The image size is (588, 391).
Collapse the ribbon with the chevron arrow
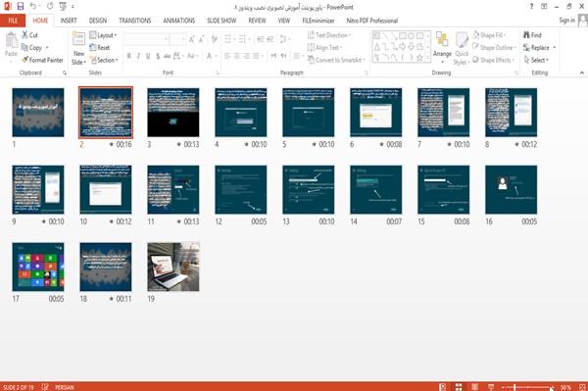click(x=581, y=73)
